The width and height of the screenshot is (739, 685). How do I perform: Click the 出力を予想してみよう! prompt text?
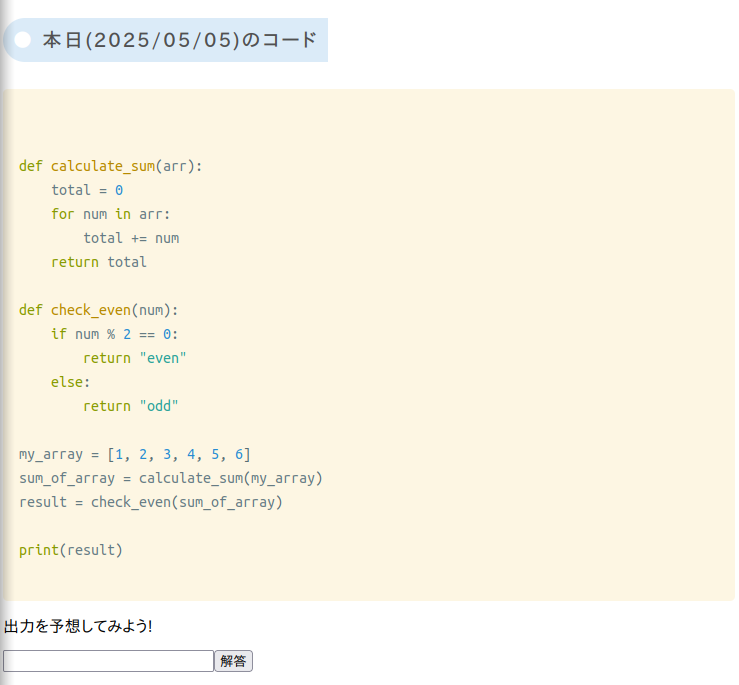point(78,627)
